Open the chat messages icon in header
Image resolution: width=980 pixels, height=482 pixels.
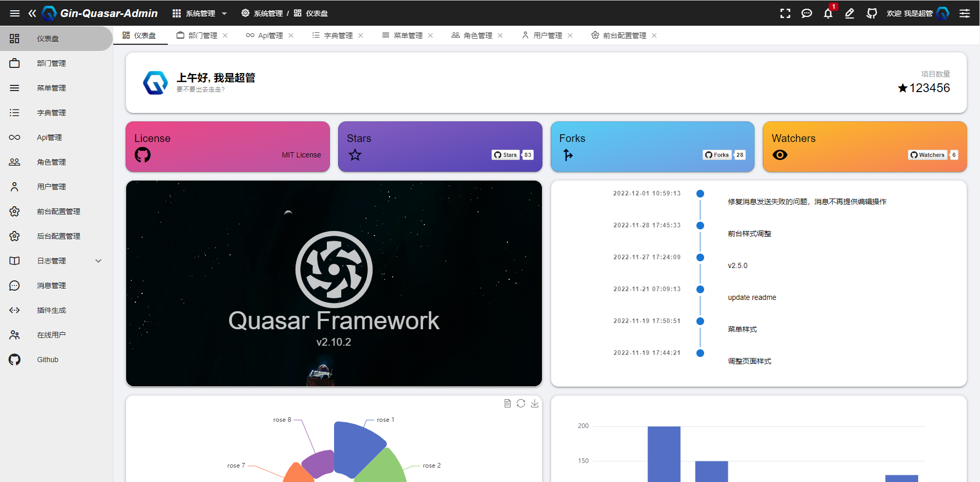tap(807, 13)
